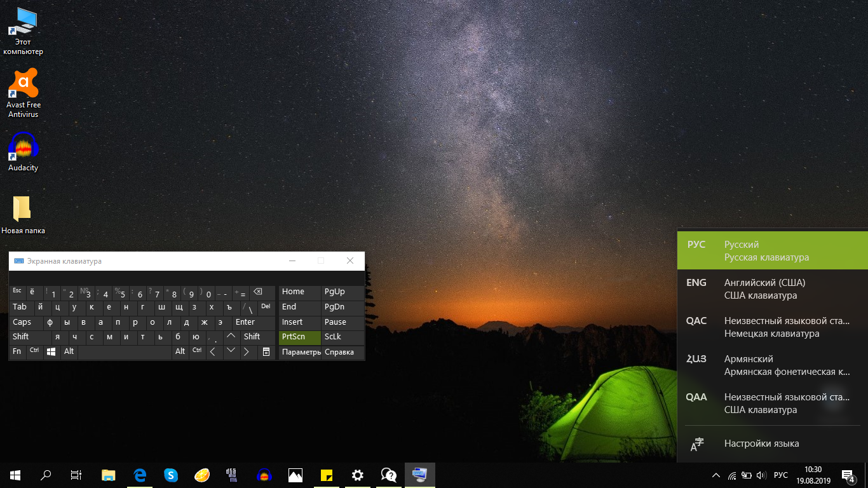Viewport: 868px width, 488px height.
Task: Hit the End key
Action: (300, 307)
